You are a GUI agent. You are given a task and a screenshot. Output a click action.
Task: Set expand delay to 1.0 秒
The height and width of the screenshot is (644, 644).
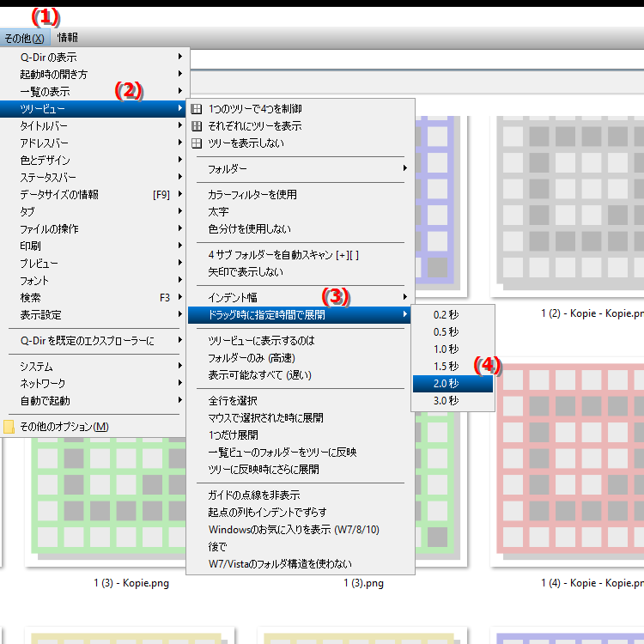(x=453, y=349)
